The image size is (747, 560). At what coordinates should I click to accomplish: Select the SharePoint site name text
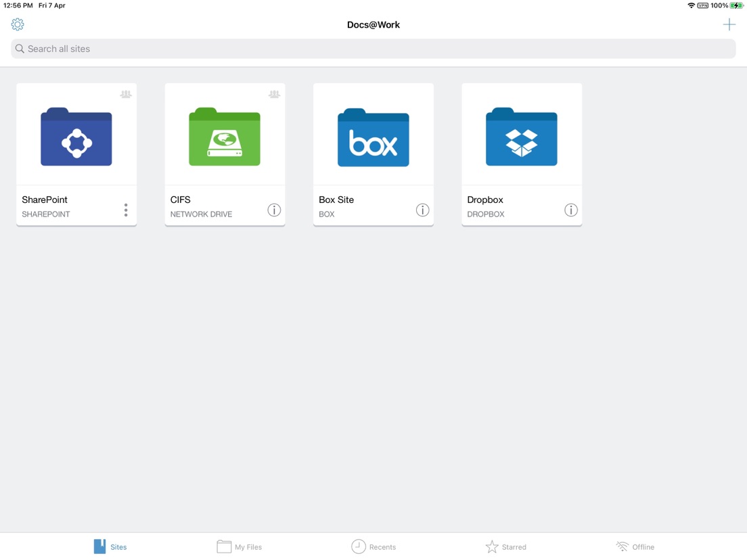click(x=45, y=200)
